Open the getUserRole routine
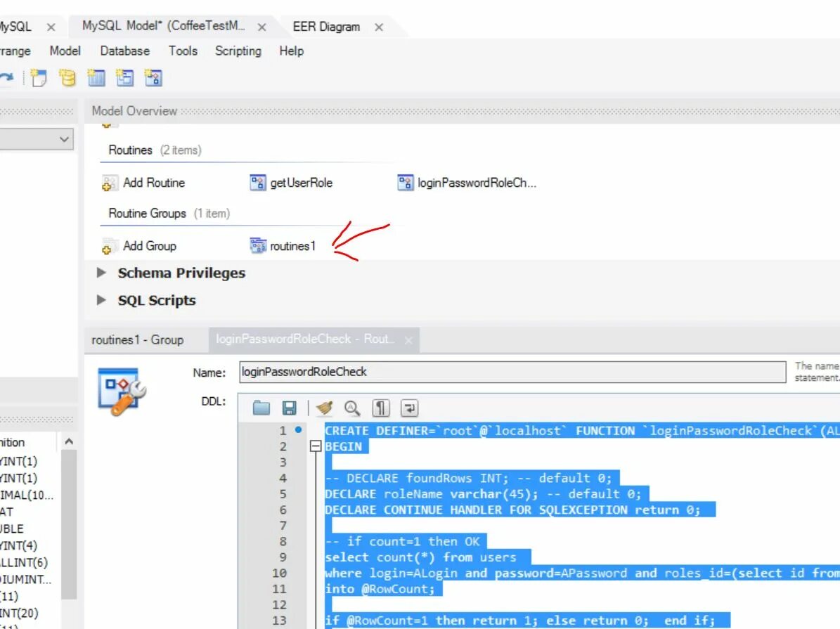 (291, 183)
